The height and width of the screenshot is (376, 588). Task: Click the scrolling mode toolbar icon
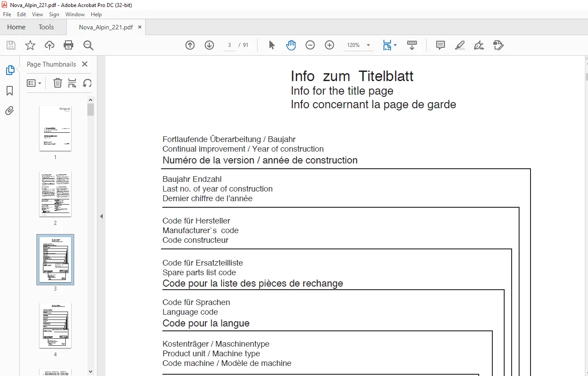coord(412,45)
